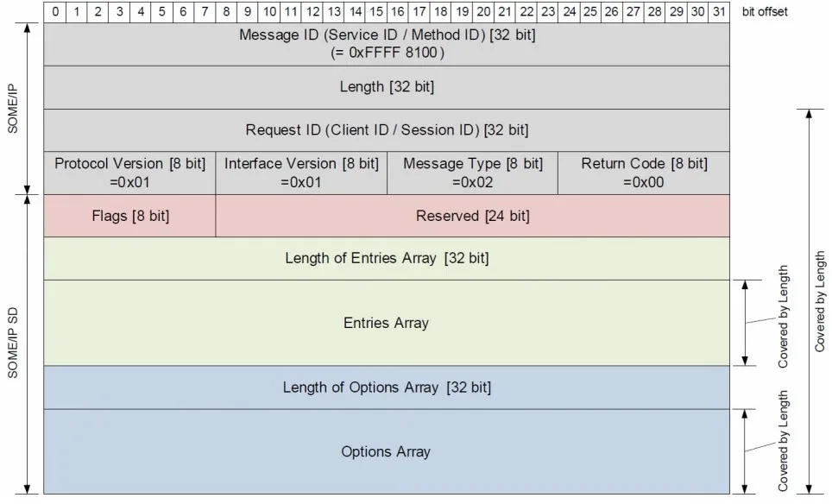
Task: Select the Length of Options Array row
Action: click(x=386, y=387)
